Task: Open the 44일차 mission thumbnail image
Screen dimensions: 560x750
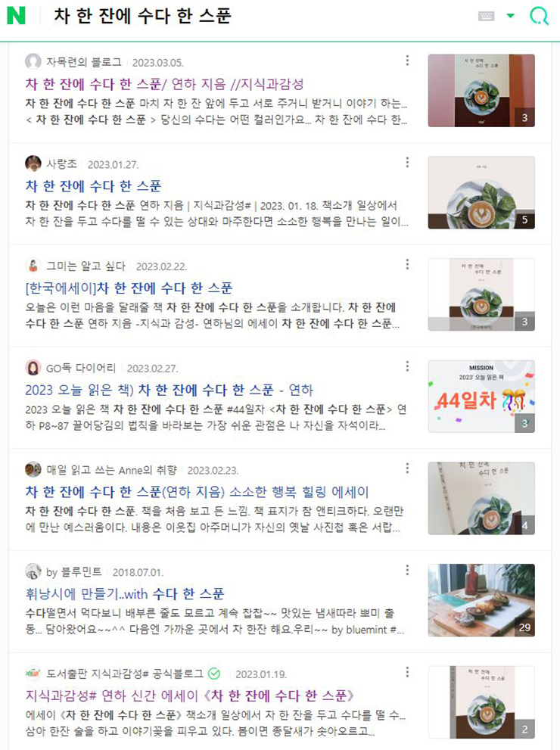Action: (x=481, y=397)
